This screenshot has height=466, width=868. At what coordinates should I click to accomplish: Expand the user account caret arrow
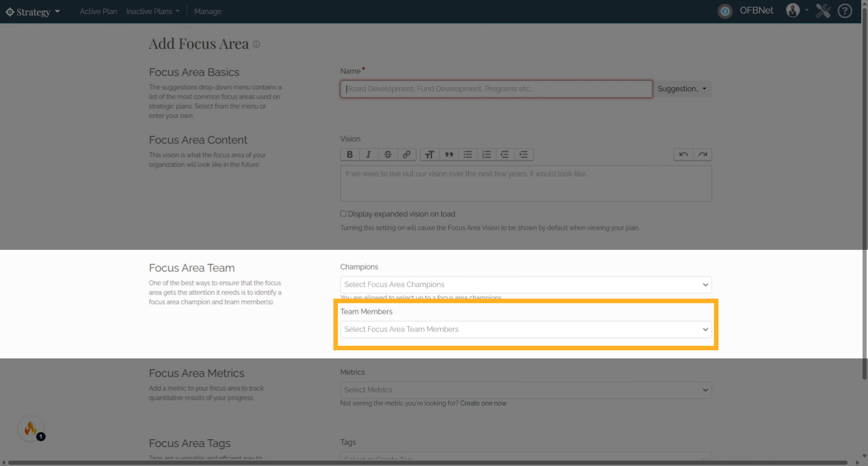(807, 10)
